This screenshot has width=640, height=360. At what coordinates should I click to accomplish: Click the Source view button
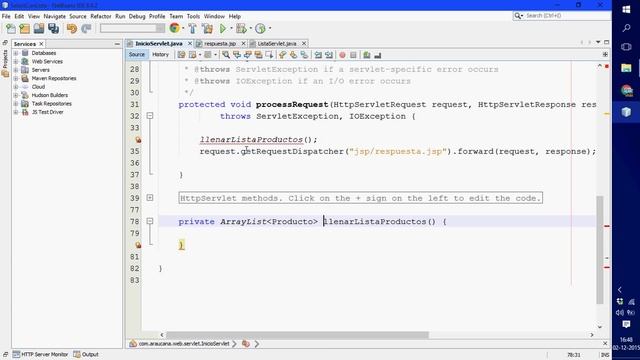[137, 55]
